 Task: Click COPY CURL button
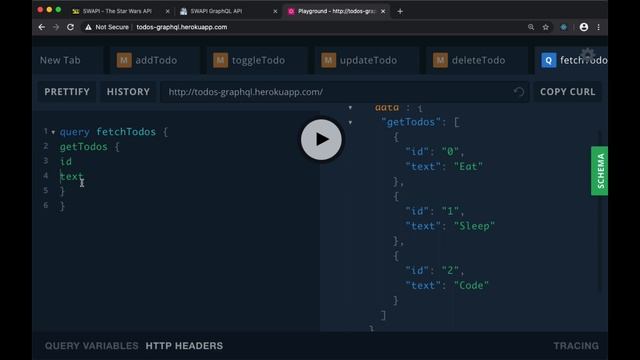point(568,92)
